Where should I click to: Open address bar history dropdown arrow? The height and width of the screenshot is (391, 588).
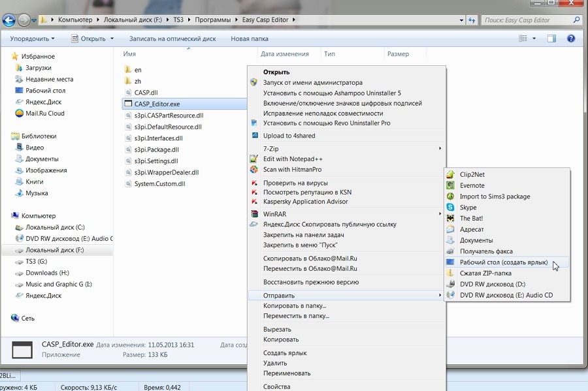[x=462, y=20]
